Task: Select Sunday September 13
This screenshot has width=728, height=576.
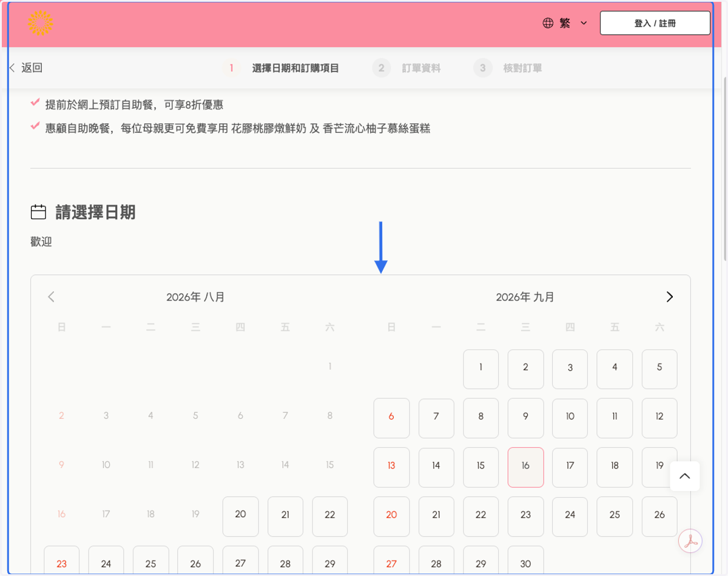Action: (391, 467)
